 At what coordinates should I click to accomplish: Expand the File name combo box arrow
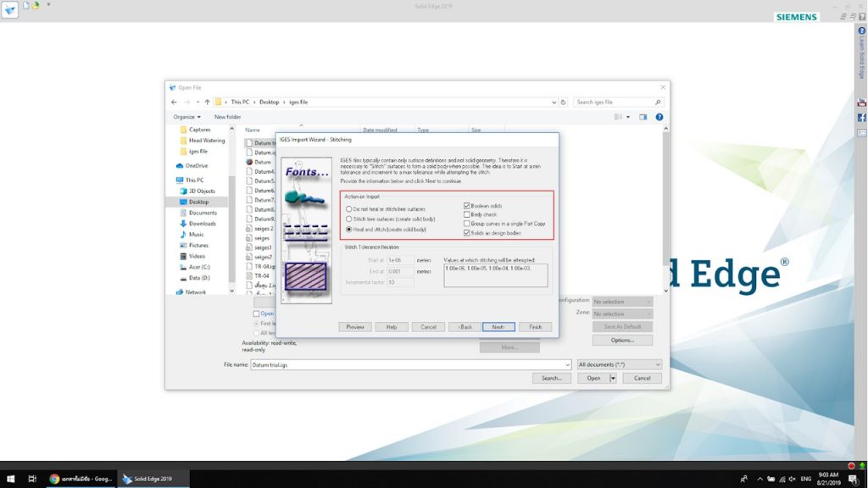pos(567,365)
